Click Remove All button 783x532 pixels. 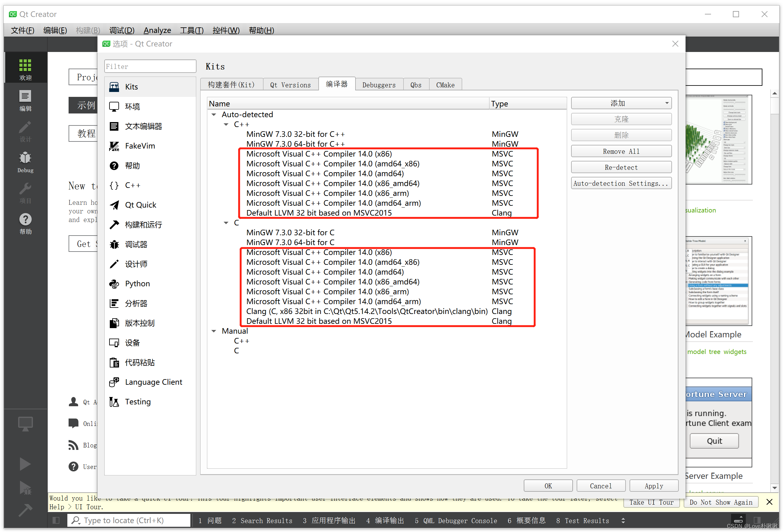pyautogui.click(x=620, y=151)
